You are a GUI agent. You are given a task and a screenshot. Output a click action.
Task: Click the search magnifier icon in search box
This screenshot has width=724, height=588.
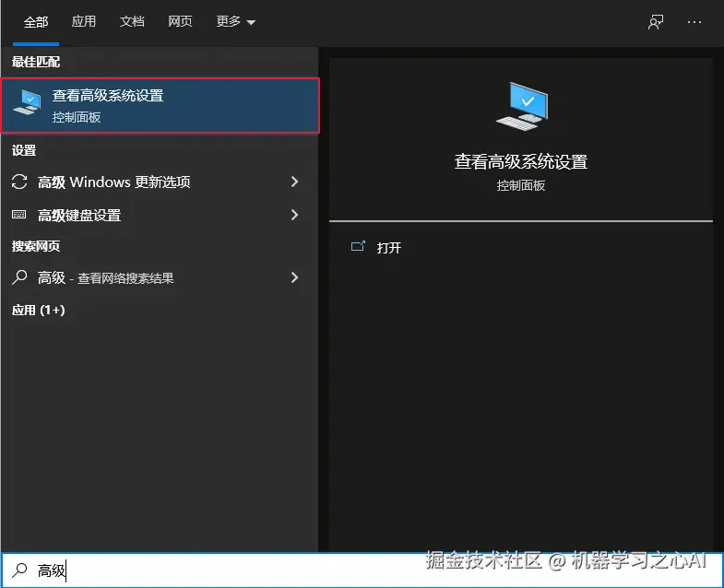(20, 570)
